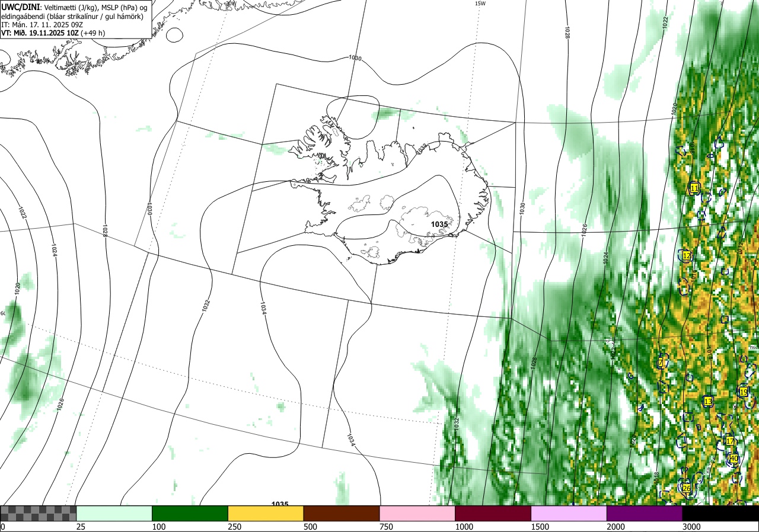Click the yellow lightning marker labeled 12

tap(687, 256)
